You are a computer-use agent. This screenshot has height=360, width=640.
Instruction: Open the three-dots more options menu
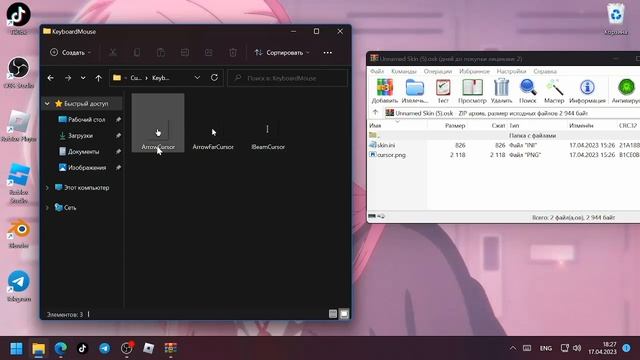coord(328,53)
